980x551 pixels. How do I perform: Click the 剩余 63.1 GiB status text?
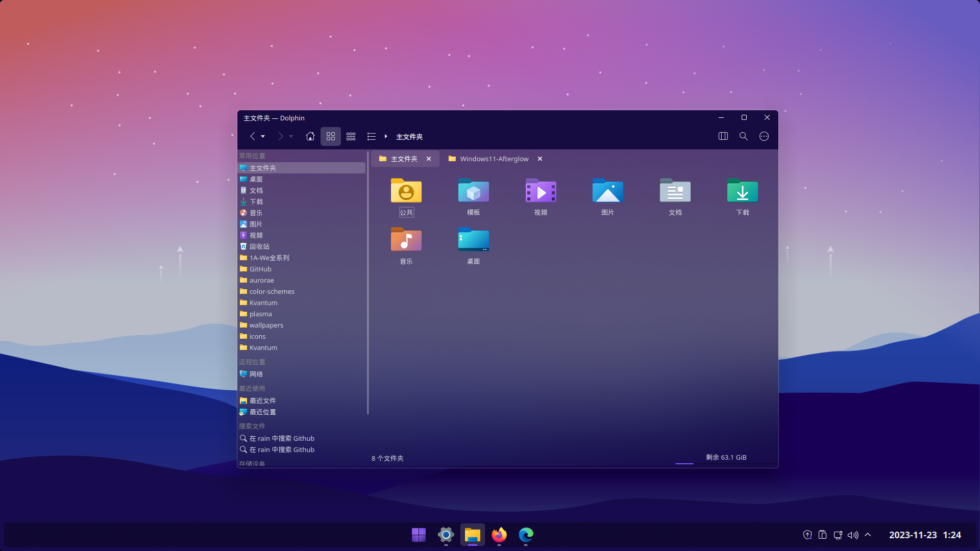tap(726, 457)
